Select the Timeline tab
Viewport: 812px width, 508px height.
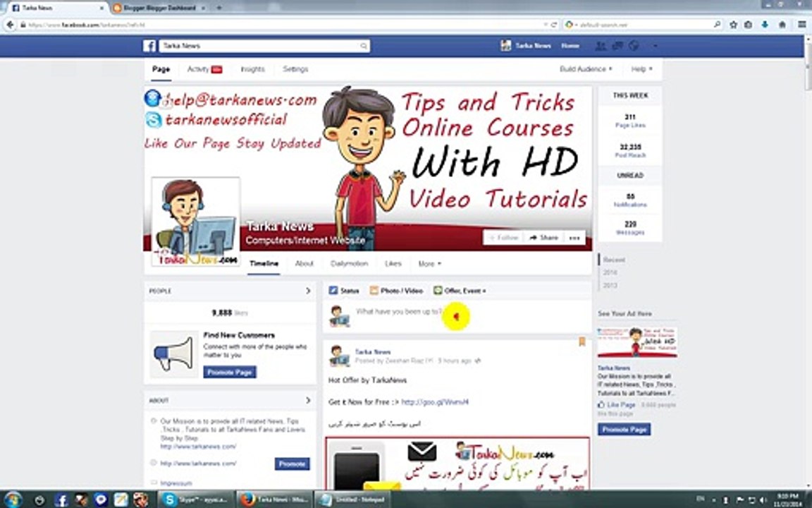point(264,264)
